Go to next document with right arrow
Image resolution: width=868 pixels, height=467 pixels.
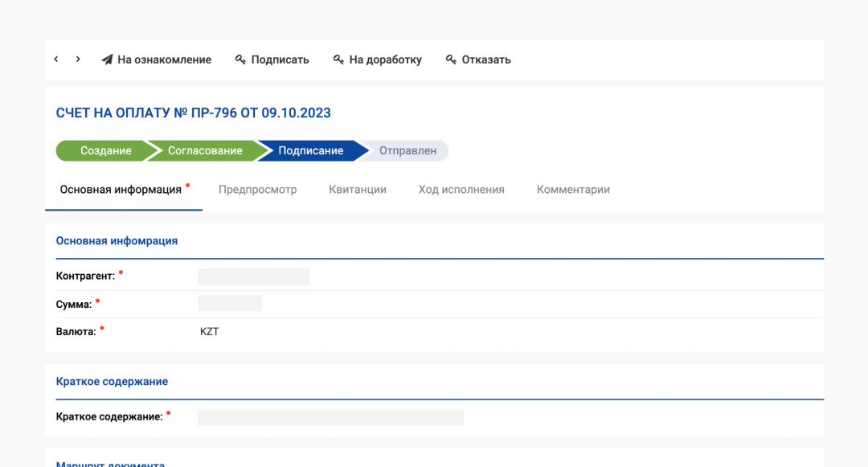[78, 59]
